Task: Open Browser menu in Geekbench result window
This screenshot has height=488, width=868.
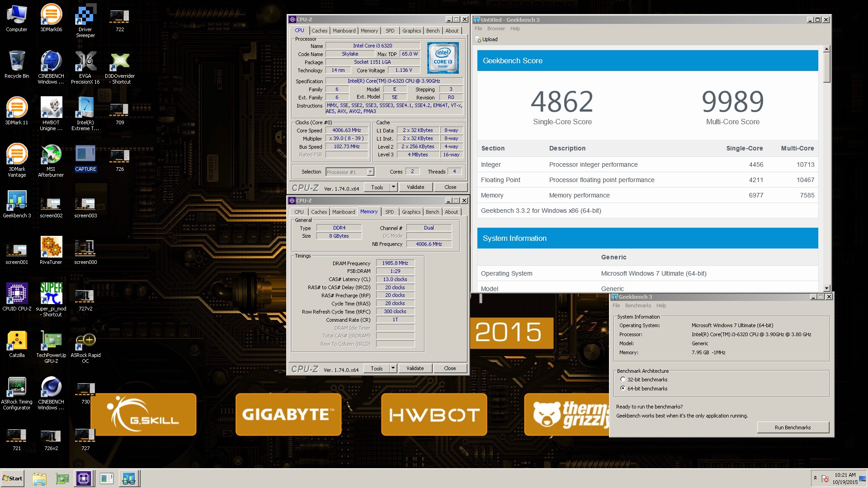Action: (496, 28)
